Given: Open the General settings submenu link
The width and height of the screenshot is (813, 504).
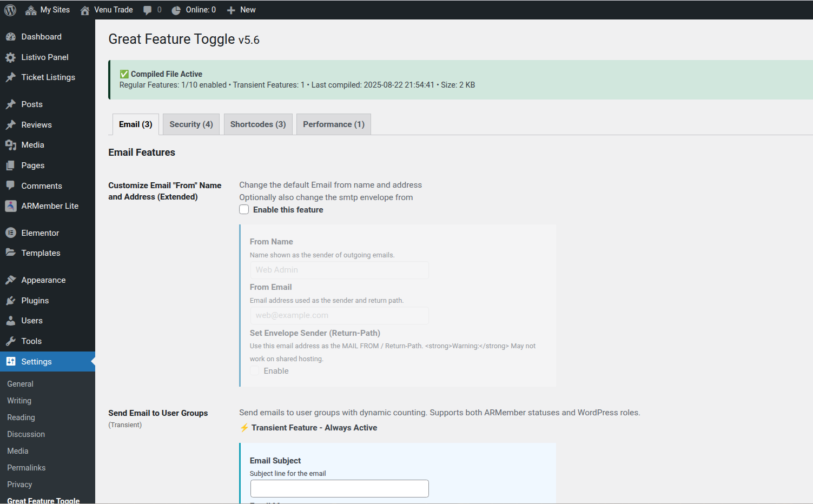Looking at the screenshot, I should pos(20,384).
